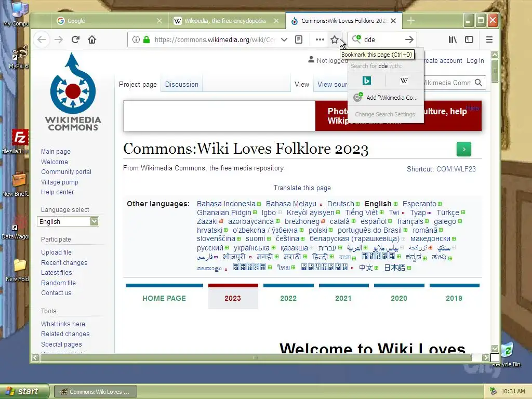Click the vertical scrollbar thumb
Image resolution: width=532 pixels, height=399 pixels.
click(x=495, y=70)
